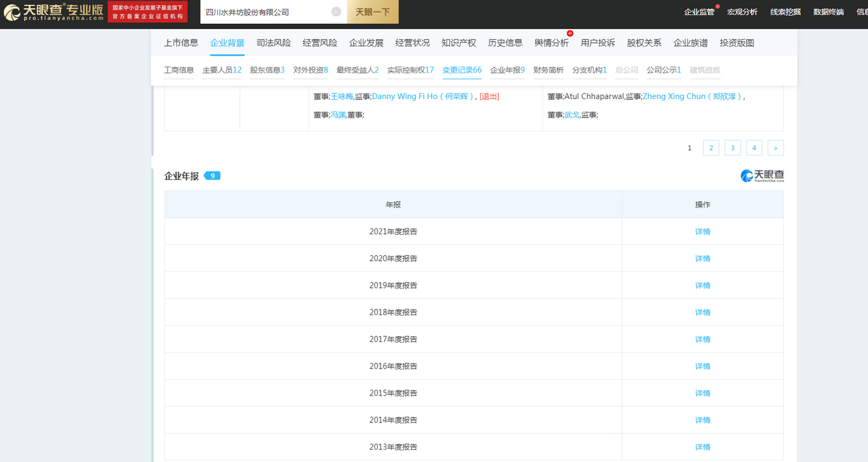
Task: Jump to 变更记录 66 subsection
Action: point(461,70)
